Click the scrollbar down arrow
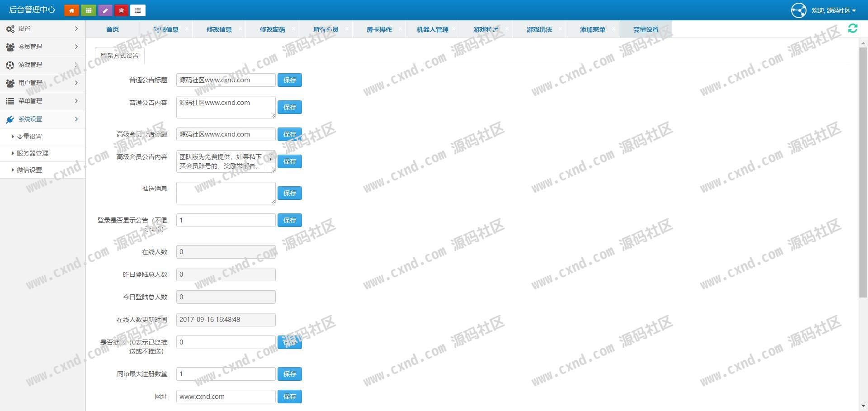868x411 pixels. (863, 406)
